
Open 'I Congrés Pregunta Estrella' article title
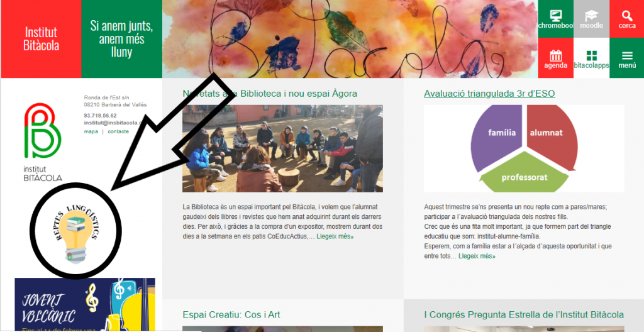[x=524, y=315]
